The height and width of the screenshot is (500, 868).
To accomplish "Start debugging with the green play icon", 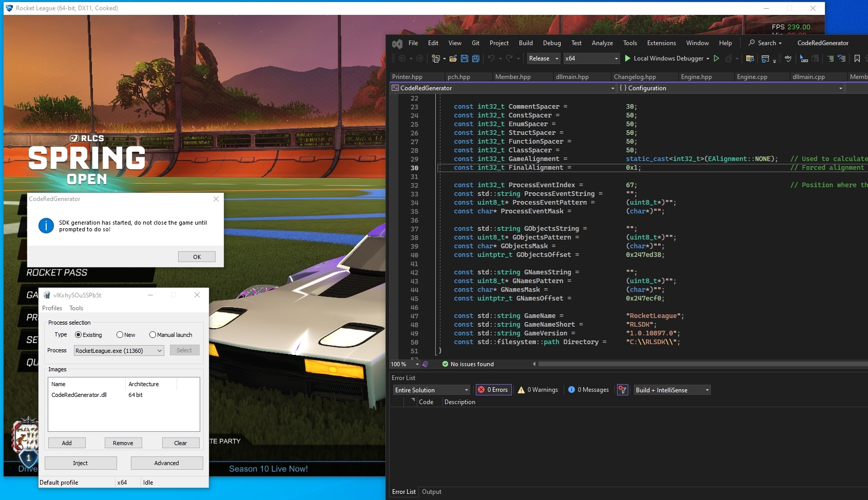I will point(627,58).
